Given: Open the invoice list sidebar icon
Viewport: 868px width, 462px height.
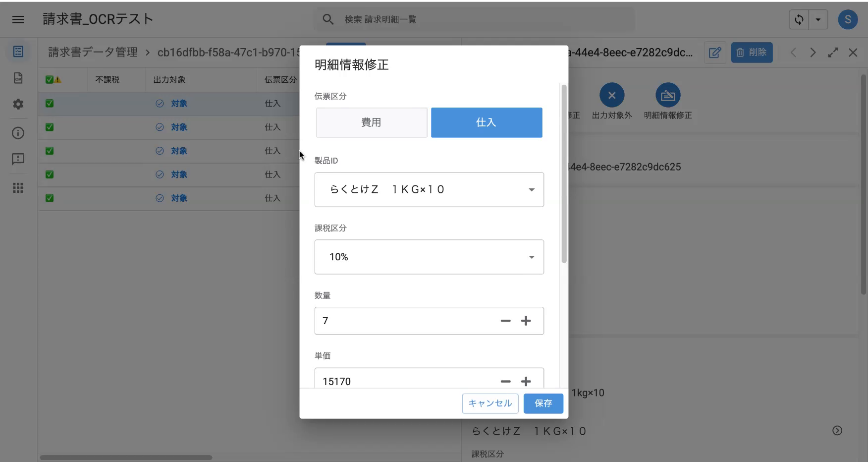Looking at the screenshot, I should [x=18, y=52].
